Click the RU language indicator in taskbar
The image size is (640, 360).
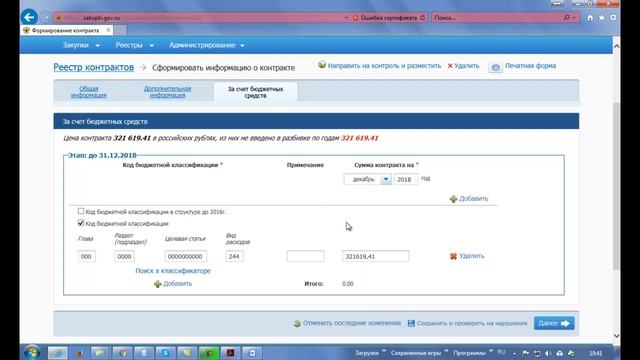coord(501,352)
